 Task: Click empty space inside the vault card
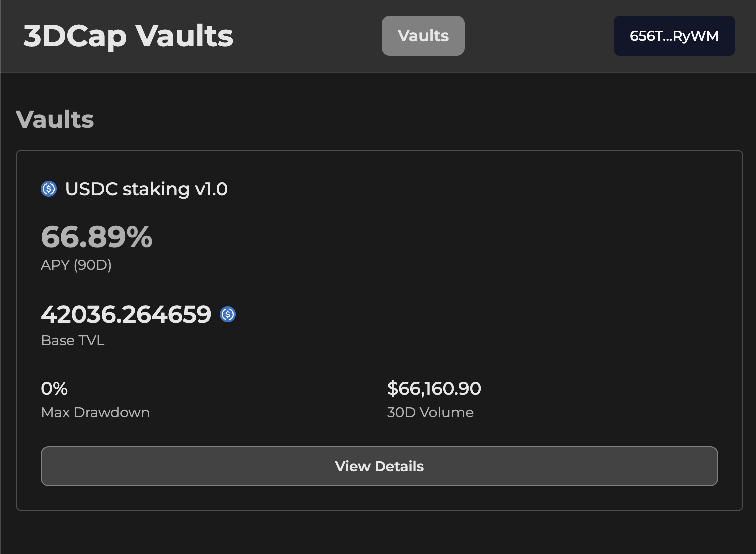[x=499, y=275]
